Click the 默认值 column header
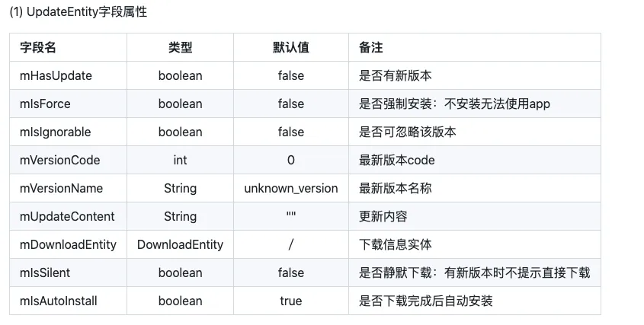 [291, 48]
